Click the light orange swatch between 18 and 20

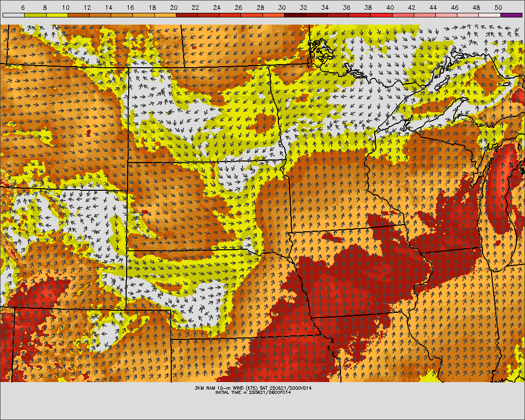pos(165,15)
